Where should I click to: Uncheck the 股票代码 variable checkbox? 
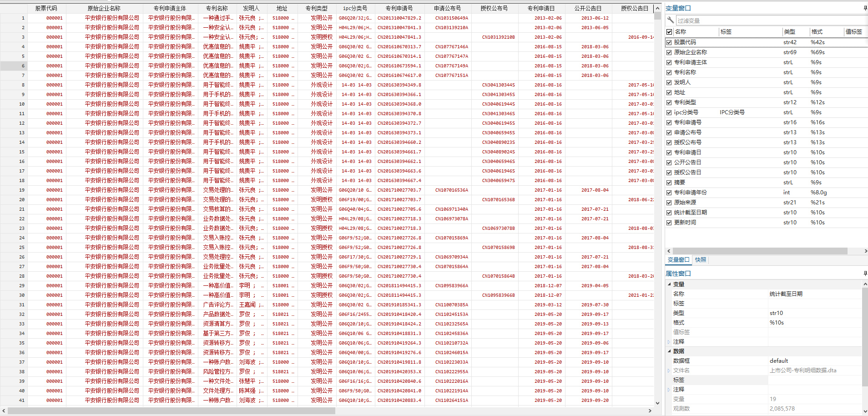[669, 42]
